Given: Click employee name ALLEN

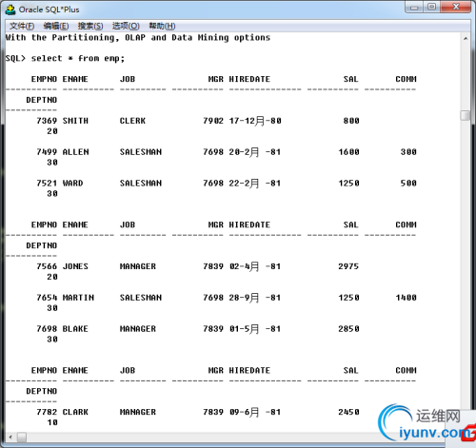Looking at the screenshot, I should pos(75,152).
